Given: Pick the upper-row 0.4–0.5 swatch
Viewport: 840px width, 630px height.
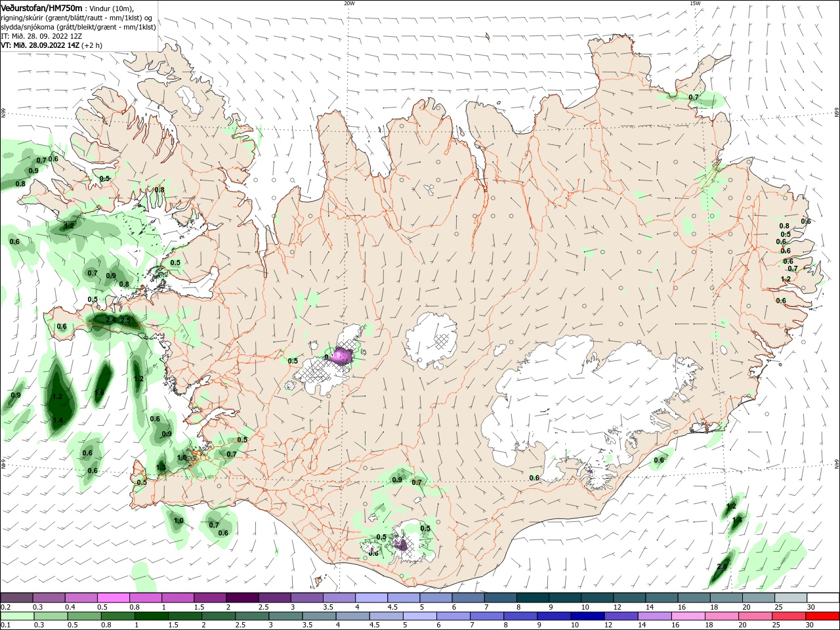Looking at the screenshot, I should tap(81, 598).
